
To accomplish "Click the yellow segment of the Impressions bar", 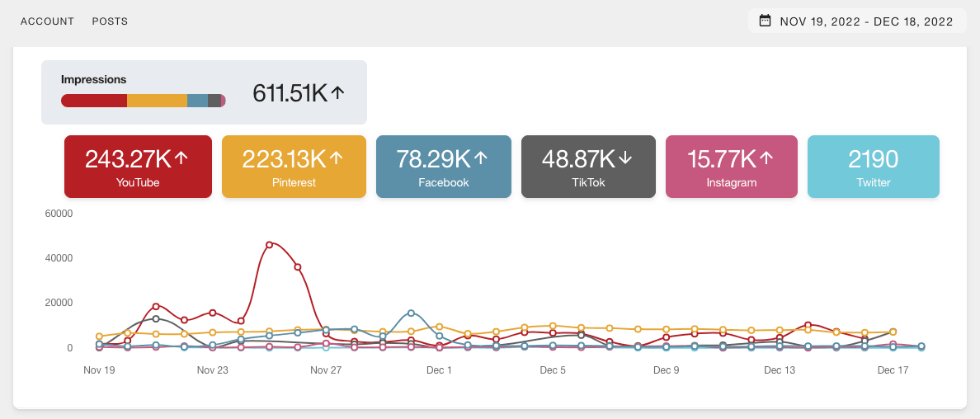I will pos(157,101).
